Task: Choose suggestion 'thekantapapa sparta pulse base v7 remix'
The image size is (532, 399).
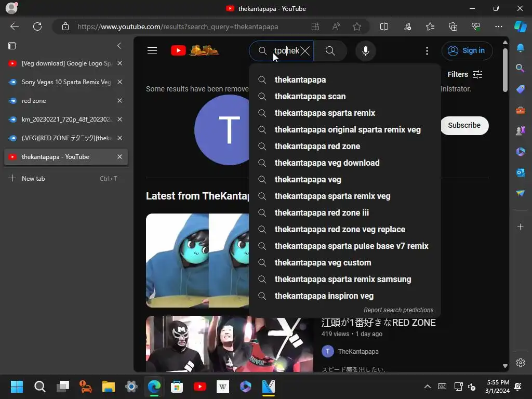Action: 345,246
